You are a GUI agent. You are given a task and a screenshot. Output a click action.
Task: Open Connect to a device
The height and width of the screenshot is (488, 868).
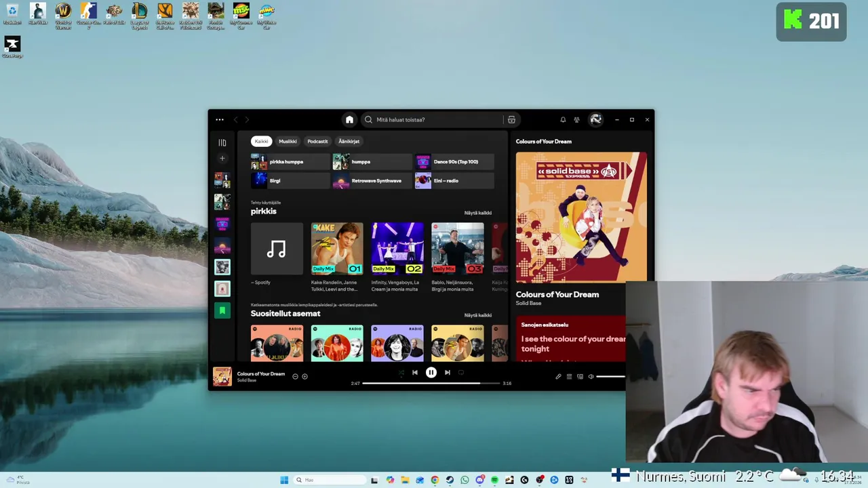[x=580, y=377]
